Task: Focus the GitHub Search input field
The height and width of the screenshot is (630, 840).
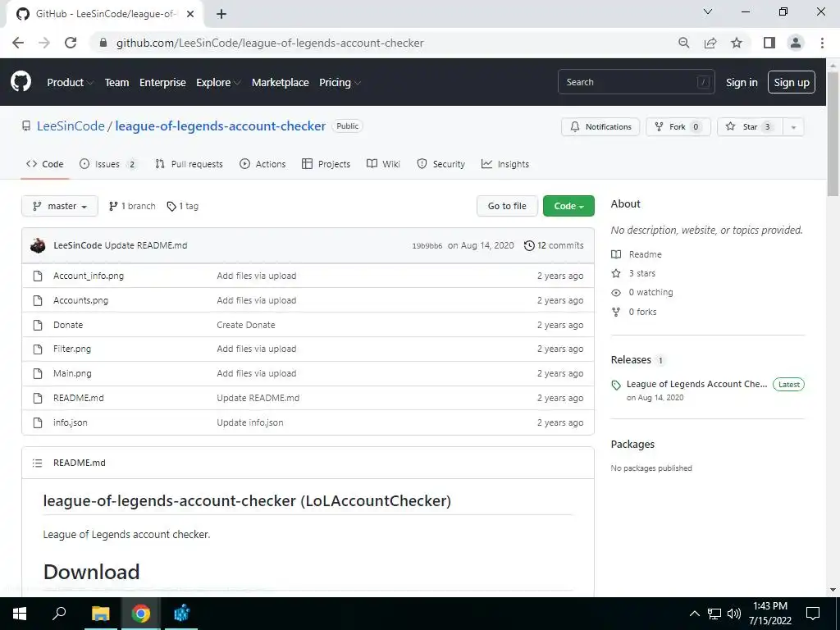Action: 636,82
